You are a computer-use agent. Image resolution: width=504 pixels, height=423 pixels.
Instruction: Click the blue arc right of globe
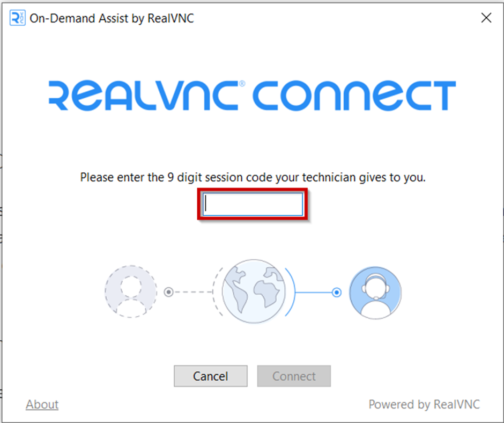[290, 291]
